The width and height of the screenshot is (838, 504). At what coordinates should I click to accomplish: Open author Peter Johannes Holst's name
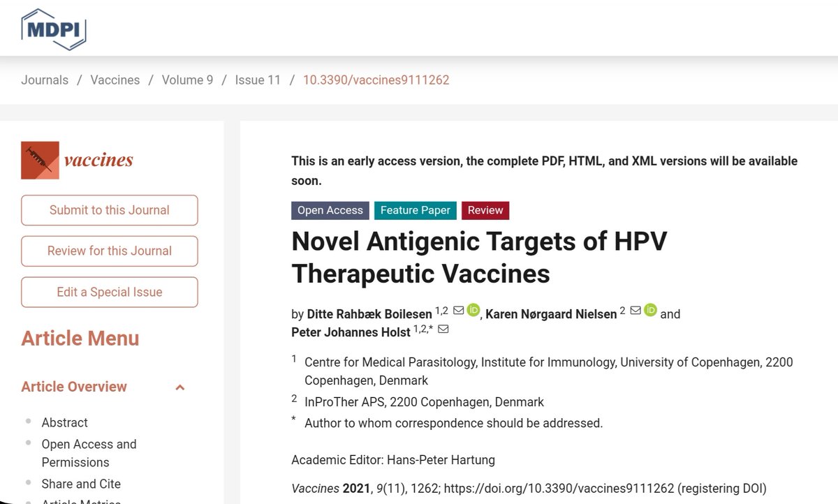pos(351,332)
